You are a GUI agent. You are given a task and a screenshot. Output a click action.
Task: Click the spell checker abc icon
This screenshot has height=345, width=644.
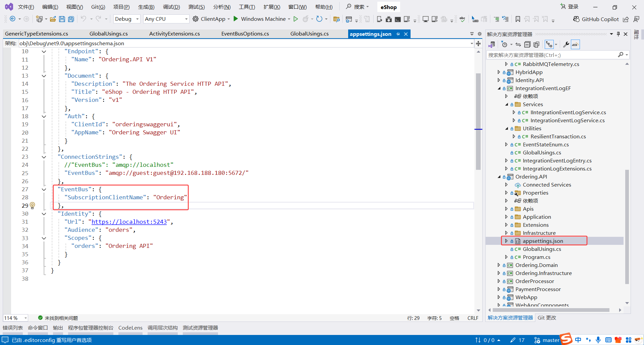coord(462,19)
